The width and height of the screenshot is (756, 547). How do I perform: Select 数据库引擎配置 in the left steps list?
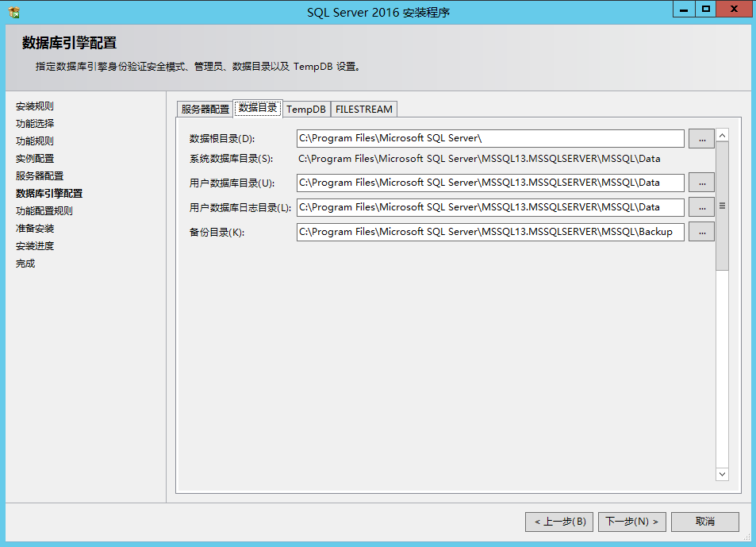pyautogui.click(x=49, y=194)
